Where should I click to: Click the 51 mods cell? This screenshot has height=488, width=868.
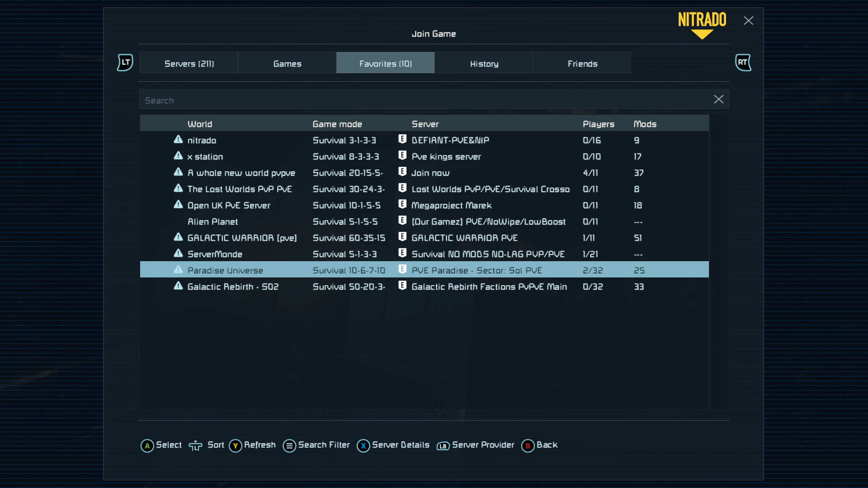point(638,238)
